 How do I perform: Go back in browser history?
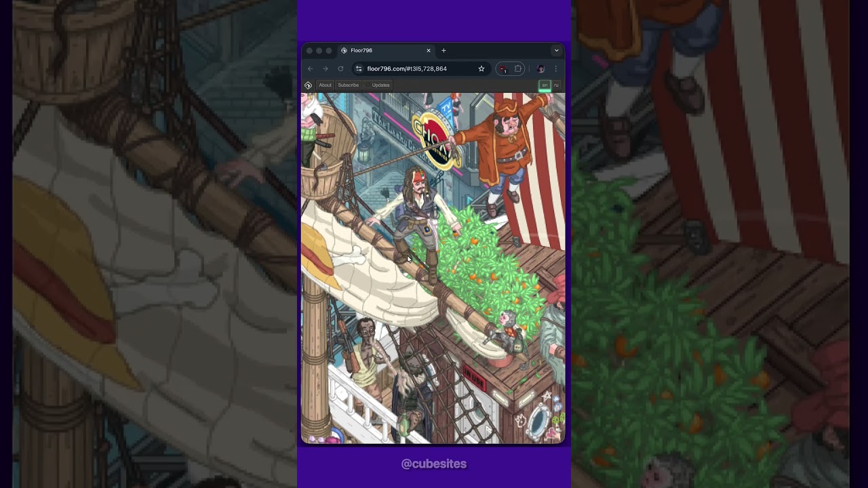point(311,68)
